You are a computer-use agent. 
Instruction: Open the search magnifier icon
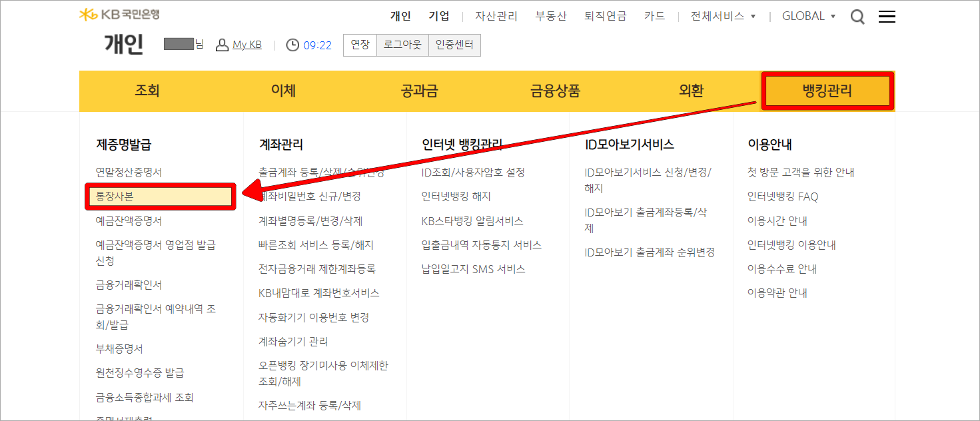(x=857, y=17)
